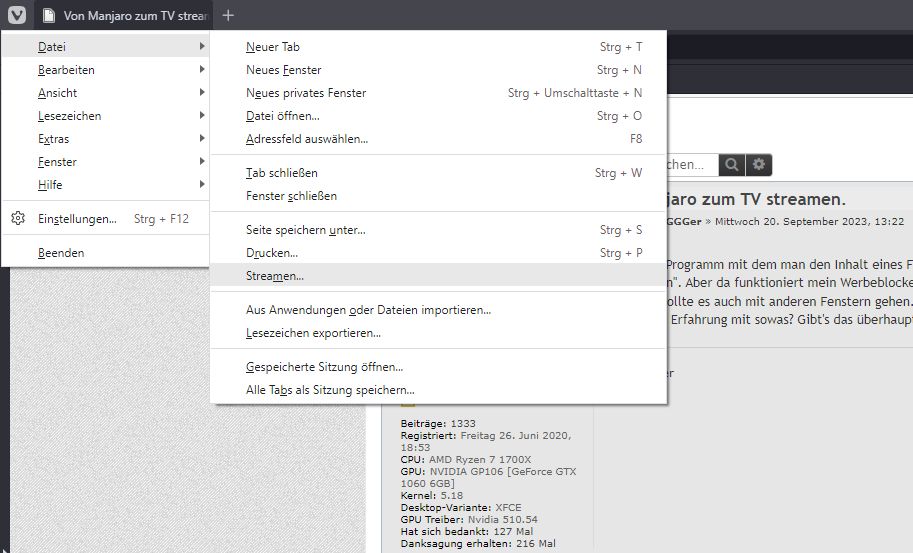
Task: Click Seite speichern unter...
Action: (x=305, y=230)
